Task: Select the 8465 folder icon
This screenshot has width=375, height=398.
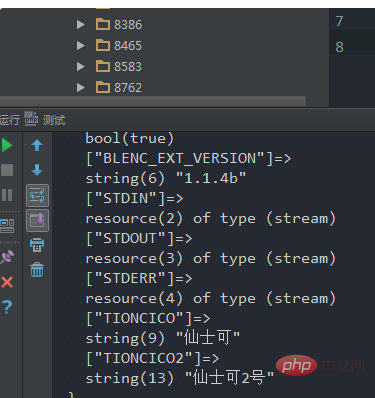Action: (103, 45)
